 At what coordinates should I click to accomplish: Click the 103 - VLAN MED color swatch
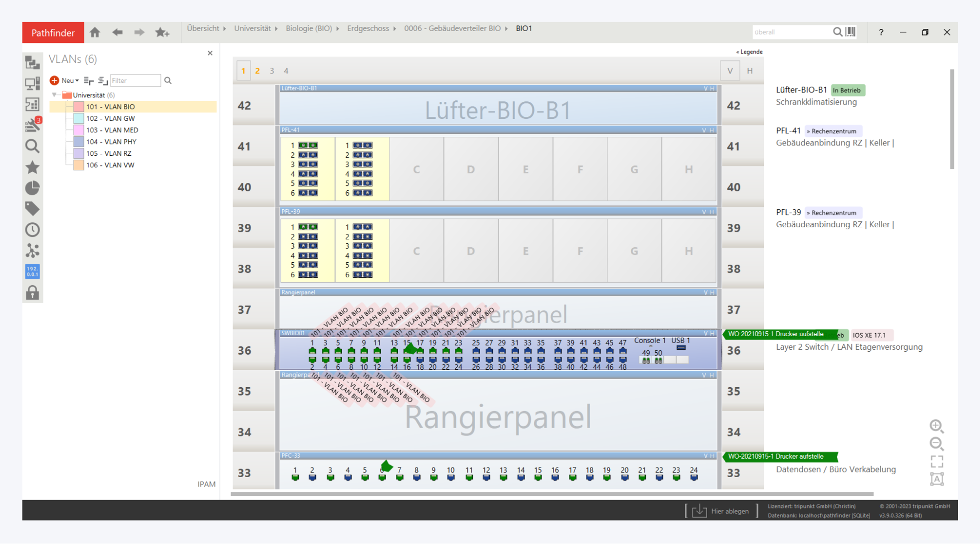click(78, 130)
